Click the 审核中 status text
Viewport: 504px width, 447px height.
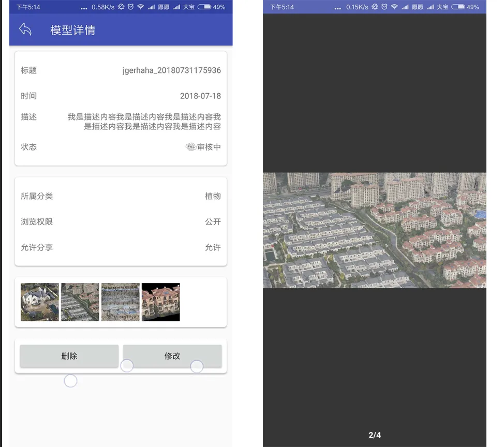[x=209, y=147]
